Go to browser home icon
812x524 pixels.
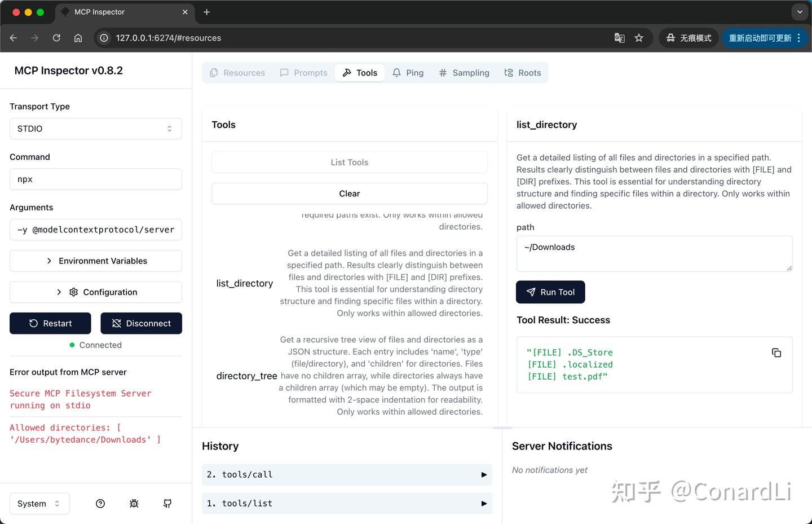[78, 38]
